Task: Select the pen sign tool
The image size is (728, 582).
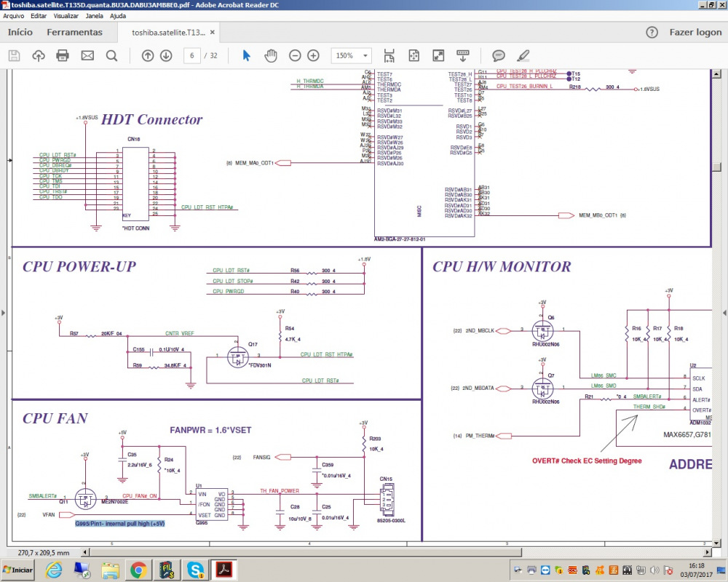Action: (523, 56)
